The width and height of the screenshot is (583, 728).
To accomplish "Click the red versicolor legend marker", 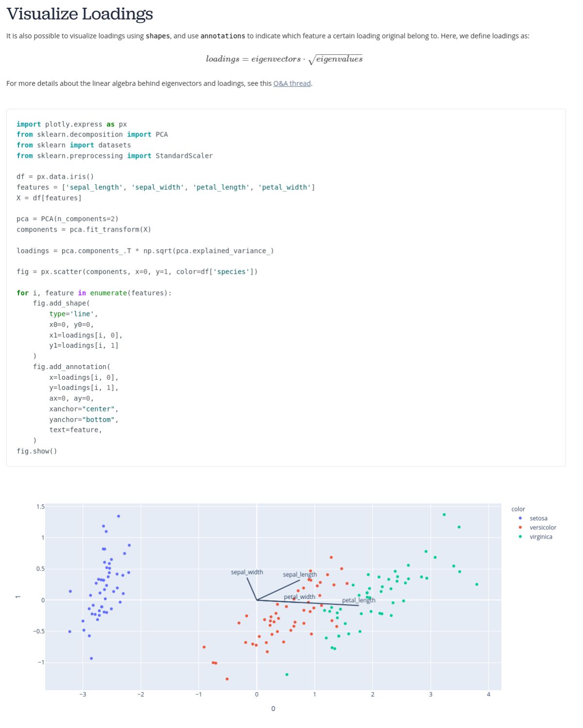I will (x=520, y=527).
